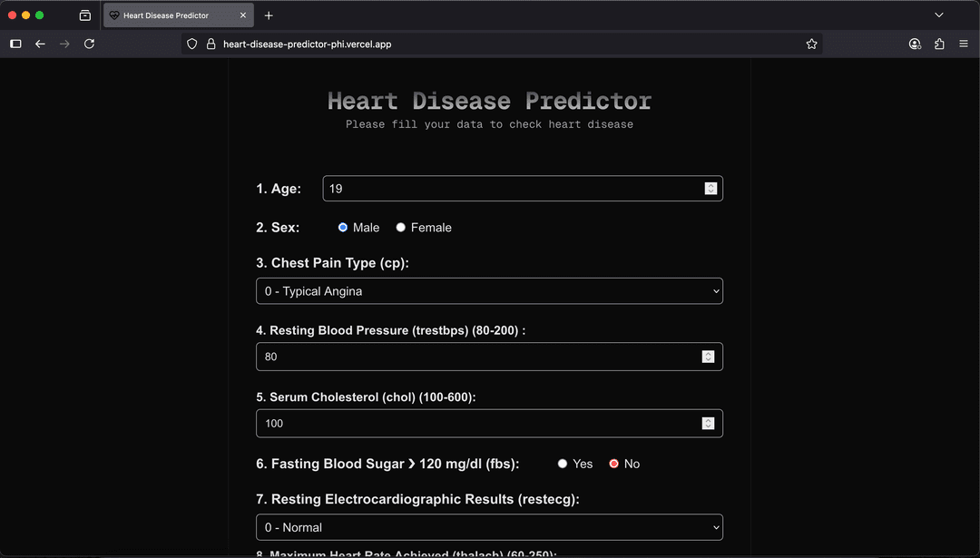This screenshot has height=558, width=980.
Task: Open the account profile icon
Action: (x=915, y=44)
